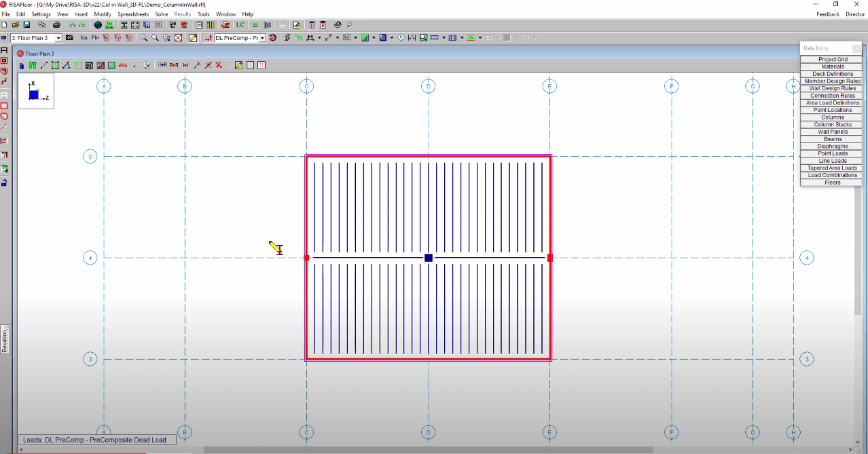Click the Zoom In magnifier icon

pos(144,38)
